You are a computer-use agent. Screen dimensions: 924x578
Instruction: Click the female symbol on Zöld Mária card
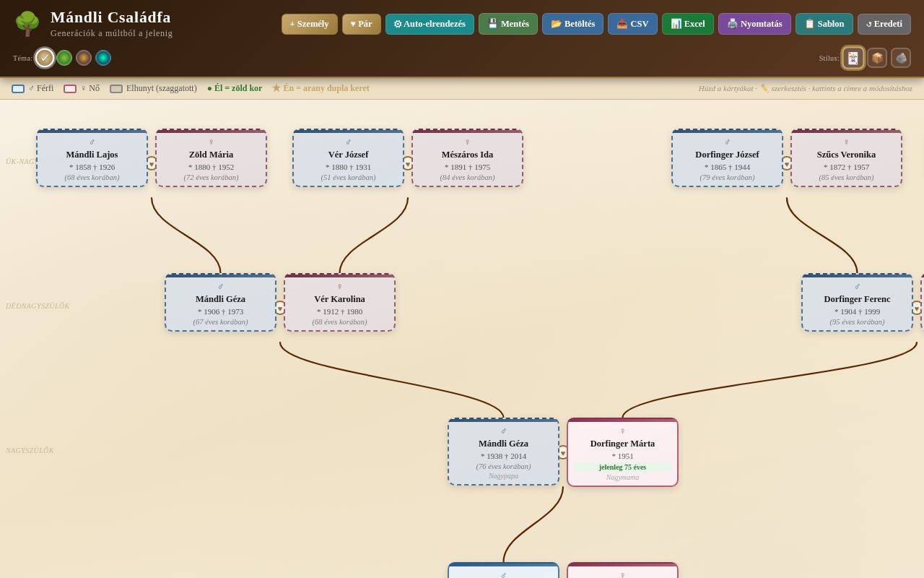211,142
